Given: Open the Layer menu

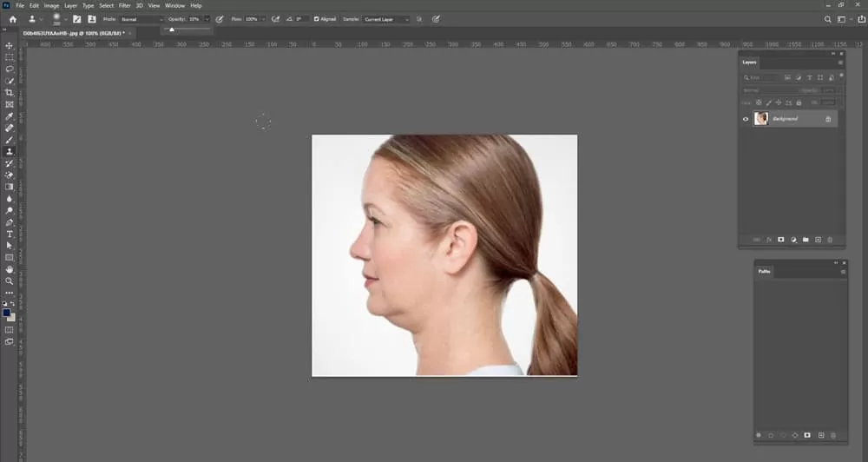Looking at the screenshot, I should pyautogui.click(x=71, y=5).
